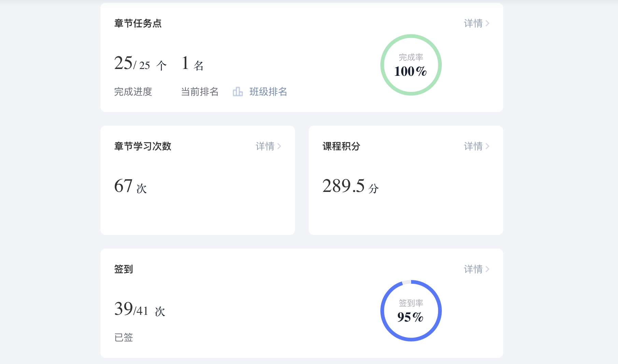Viewport: 618px width, 364px height.
Task: Click the 当前排名 current rank label
Action: pyautogui.click(x=200, y=92)
